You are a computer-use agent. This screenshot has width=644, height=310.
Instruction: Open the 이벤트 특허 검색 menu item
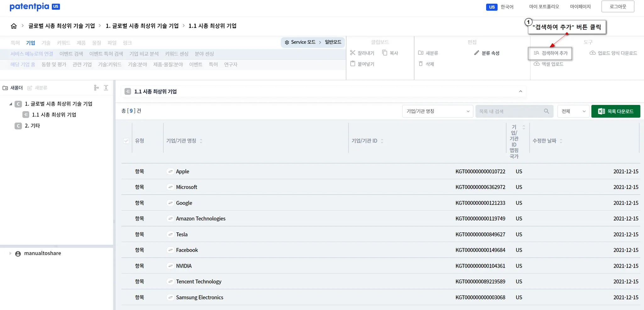point(106,54)
